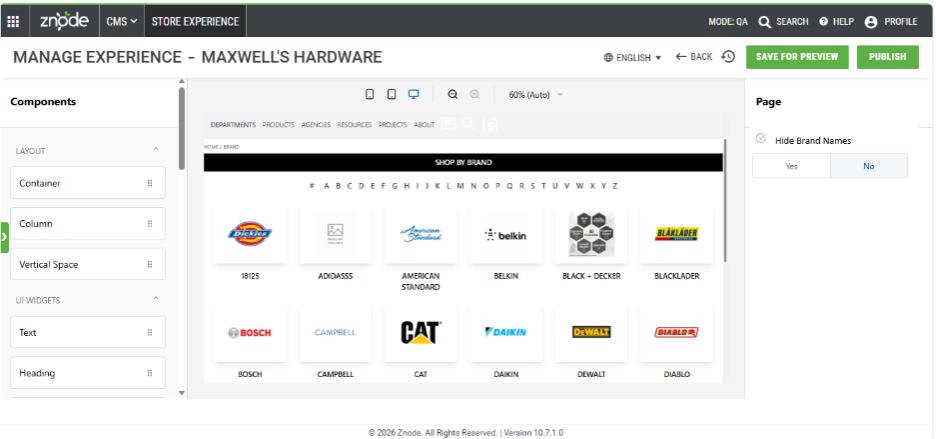Open the 60% (Auto) zoom dropdown

[535, 95]
